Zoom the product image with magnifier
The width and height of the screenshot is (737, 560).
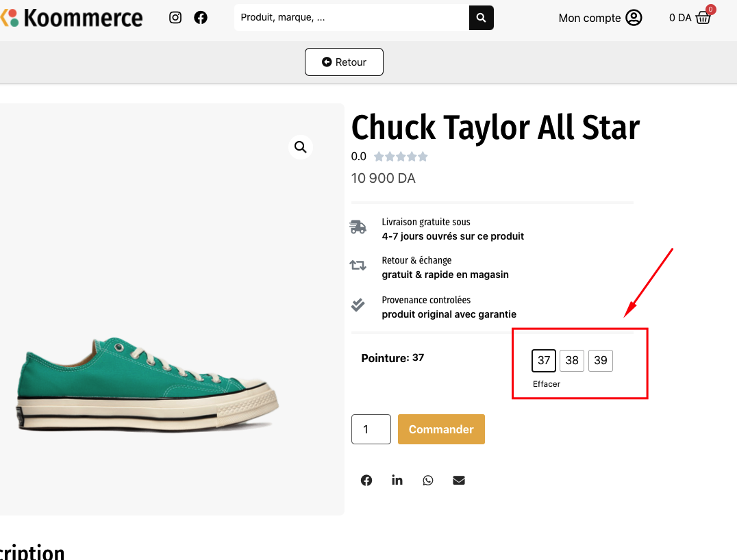(x=300, y=147)
